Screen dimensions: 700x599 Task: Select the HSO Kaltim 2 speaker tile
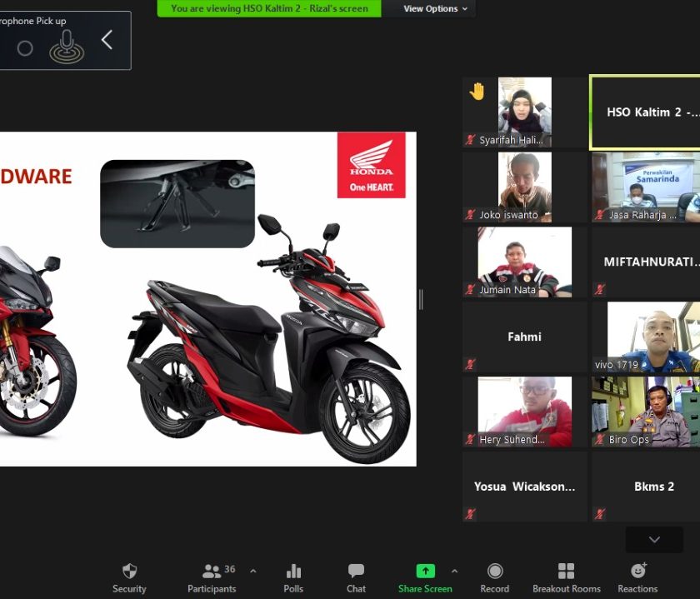[x=645, y=112]
